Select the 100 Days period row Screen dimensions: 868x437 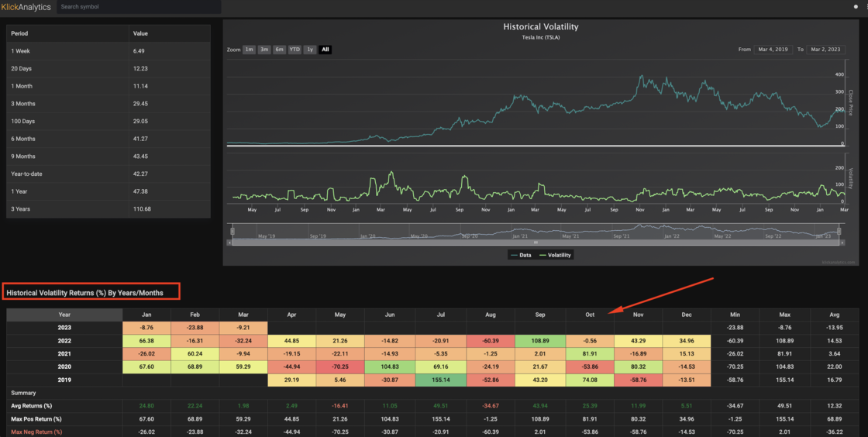click(x=108, y=121)
